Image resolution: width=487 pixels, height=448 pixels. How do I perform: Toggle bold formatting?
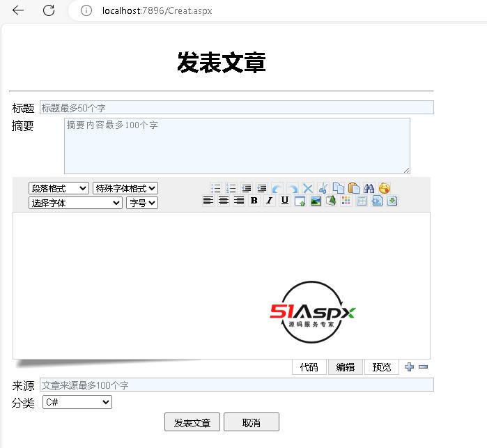coord(254,201)
